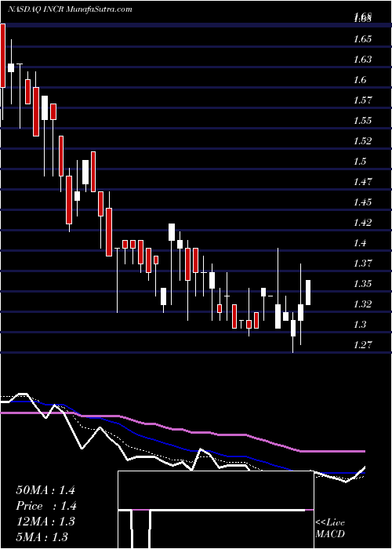Viewport: 392px width, 549px height.
Task: Click the 1.32 price axis label
Action: (362, 304)
